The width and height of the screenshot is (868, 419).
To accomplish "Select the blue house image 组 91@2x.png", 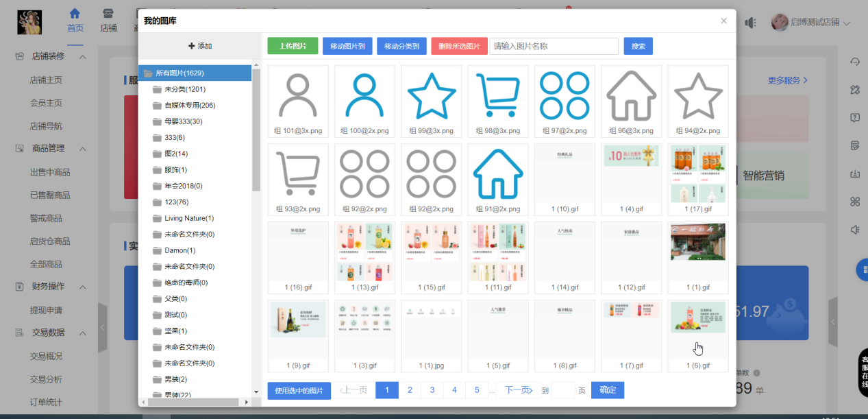I will point(497,174).
